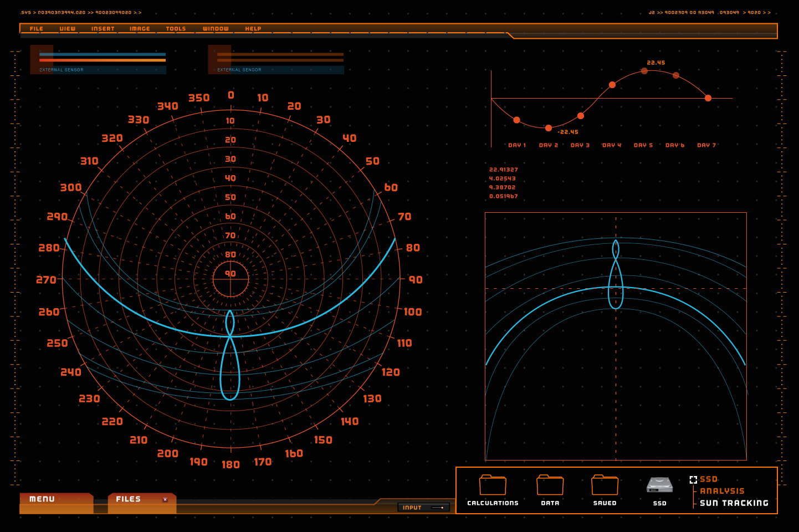
Task: Click the bright orange External Sensor bar
Action: [x=103, y=60]
